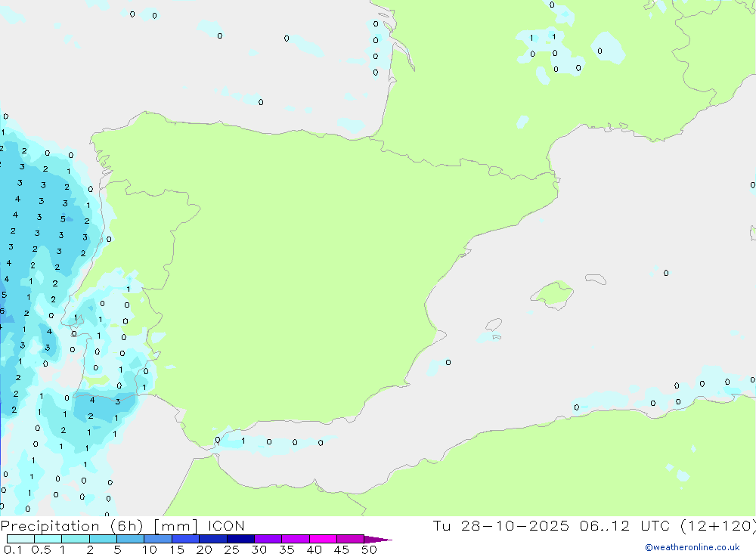Click the Precipitation (6h) [mm] ICON title
756x554 pixels.
coord(122,525)
